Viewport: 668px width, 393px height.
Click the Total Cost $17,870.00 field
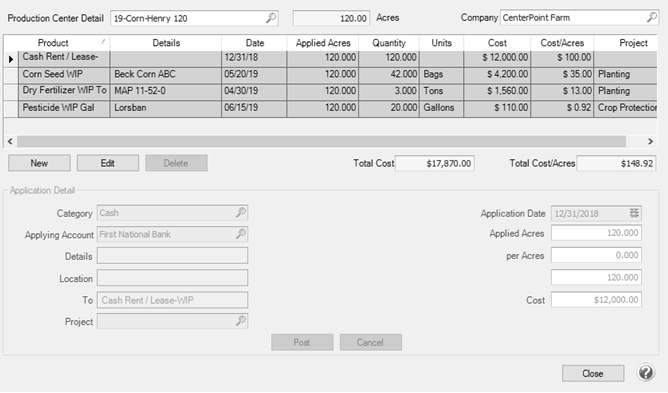click(x=435, y=163)
